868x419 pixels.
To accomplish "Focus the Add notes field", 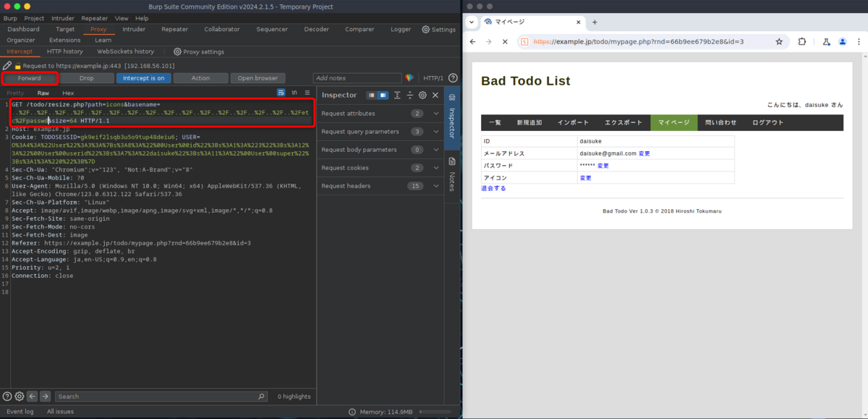I will pyautogui.click(x=357, y=77).
